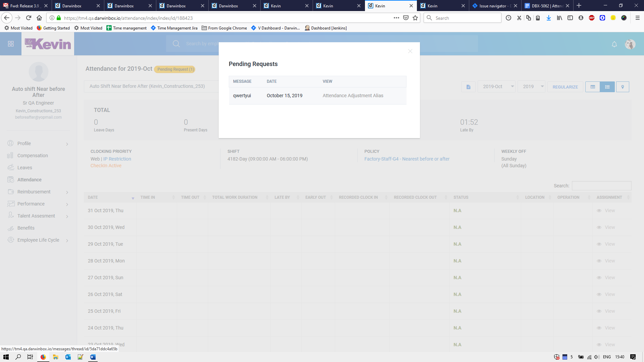The height and width of the screenshot is (362, 644).
Task: Switch to list view icon
Action: click(x=607, y=87)
